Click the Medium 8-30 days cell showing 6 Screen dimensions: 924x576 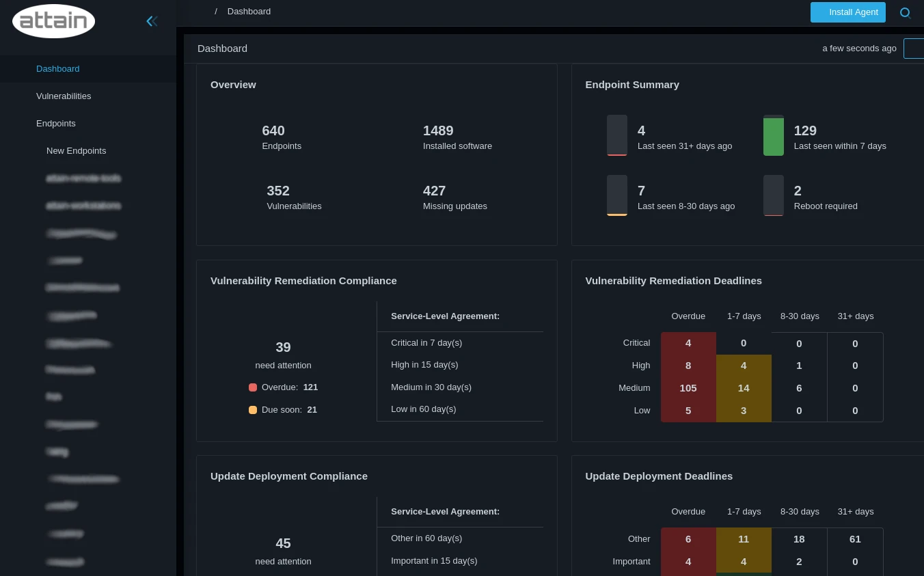point(799,388)
